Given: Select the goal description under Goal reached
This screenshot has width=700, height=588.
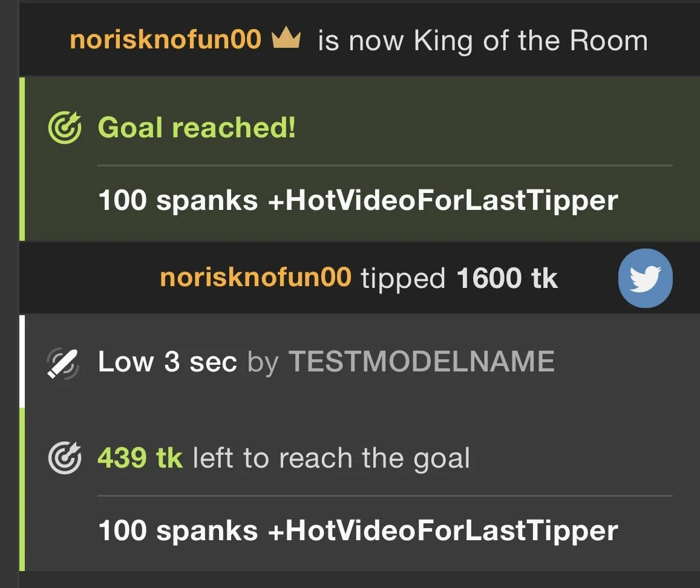Looking at the screenshot, I should click(x=358, y=200).
